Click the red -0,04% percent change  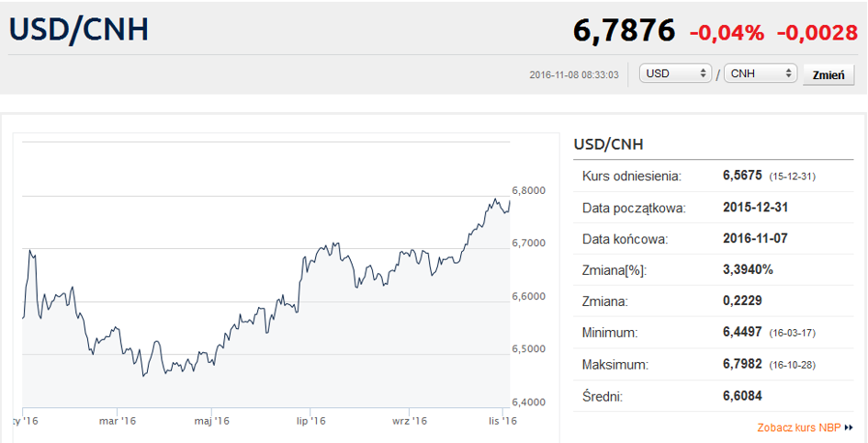[x=727, y=32]
